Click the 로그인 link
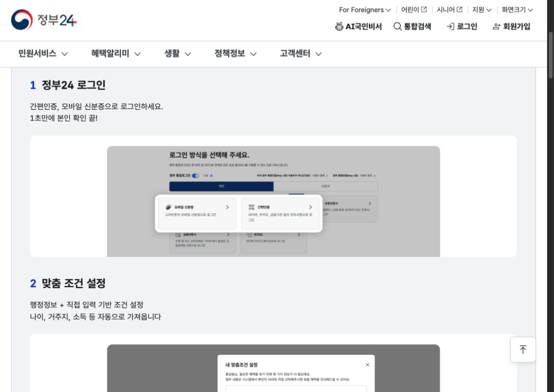Viewport: 554px width, 392px height. click(462, 27)
